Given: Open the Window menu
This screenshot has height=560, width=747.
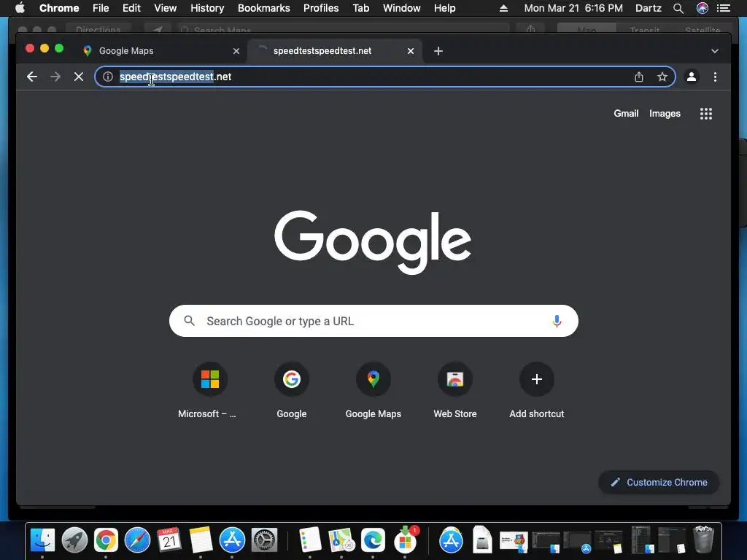Looking at the screenshot, I should tap(402, 8).
